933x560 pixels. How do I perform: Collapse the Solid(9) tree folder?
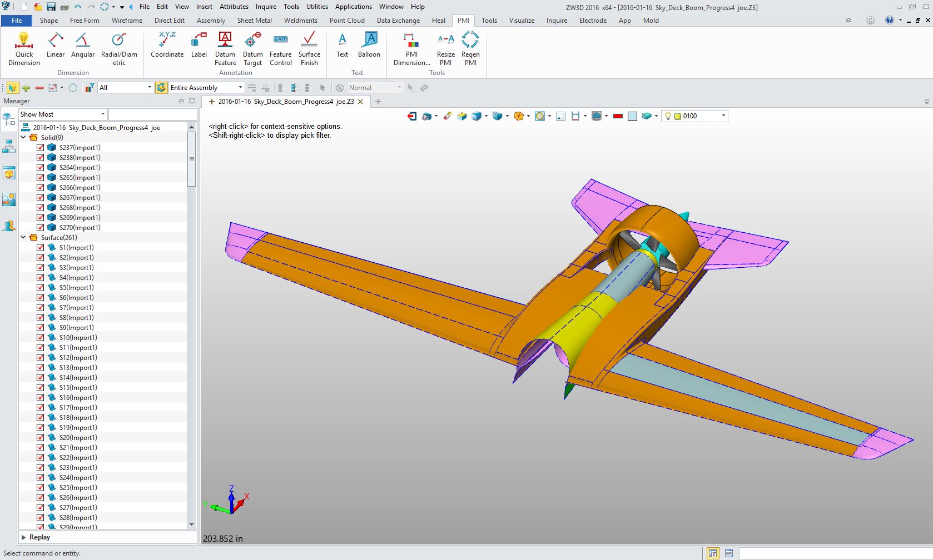coord(24,137)
